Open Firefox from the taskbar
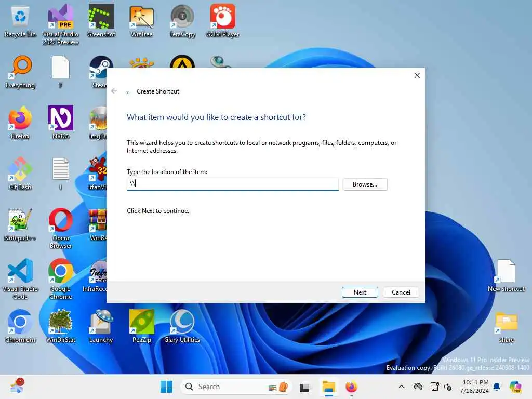Screen dimensions: 532x399 351,387
